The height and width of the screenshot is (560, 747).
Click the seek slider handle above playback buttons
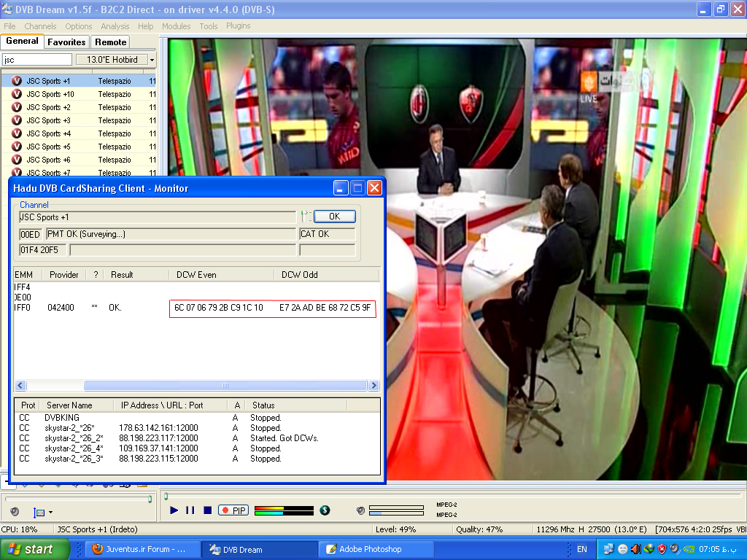[166, 497]
